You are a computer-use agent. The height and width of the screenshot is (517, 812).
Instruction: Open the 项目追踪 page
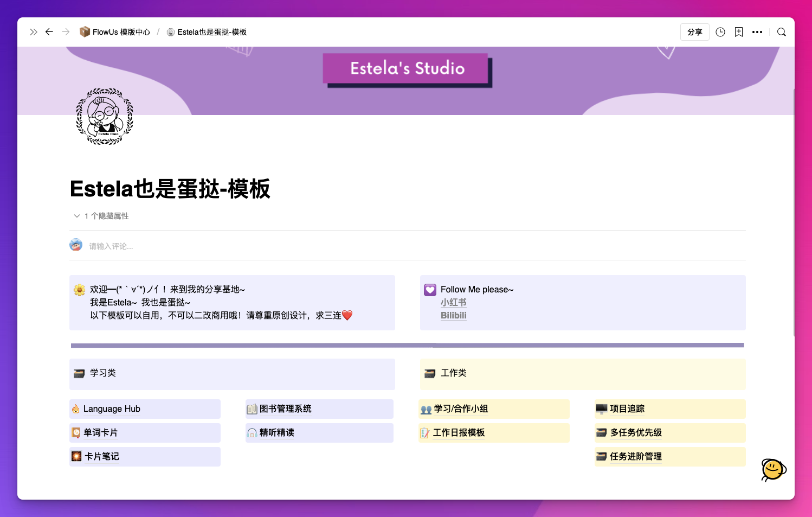pos(627,409)
